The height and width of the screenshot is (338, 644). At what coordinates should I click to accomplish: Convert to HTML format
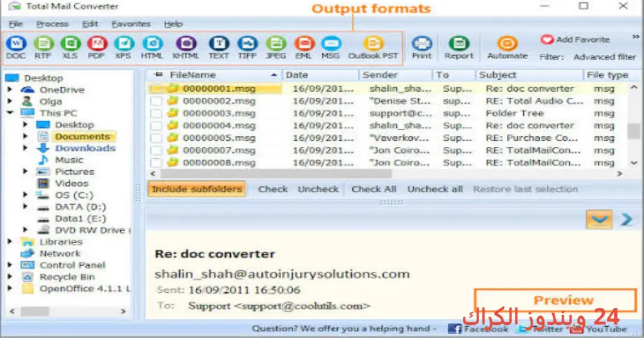(152, 48)
